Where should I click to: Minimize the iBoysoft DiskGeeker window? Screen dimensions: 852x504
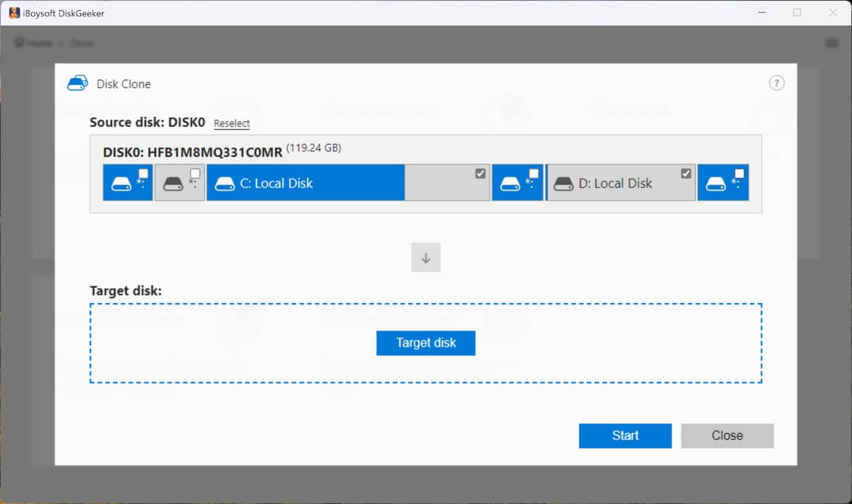click(x=762, y=12)
